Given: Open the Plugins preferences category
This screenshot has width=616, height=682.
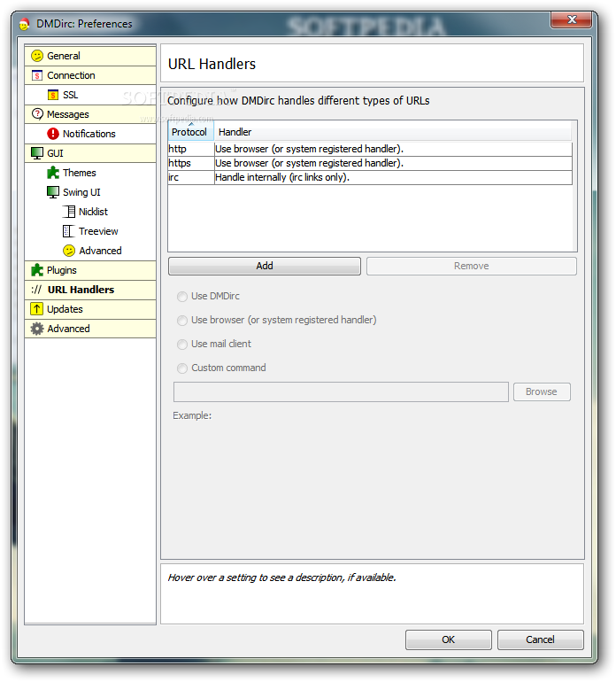Looking at the screenshot, I should (90, 270).
